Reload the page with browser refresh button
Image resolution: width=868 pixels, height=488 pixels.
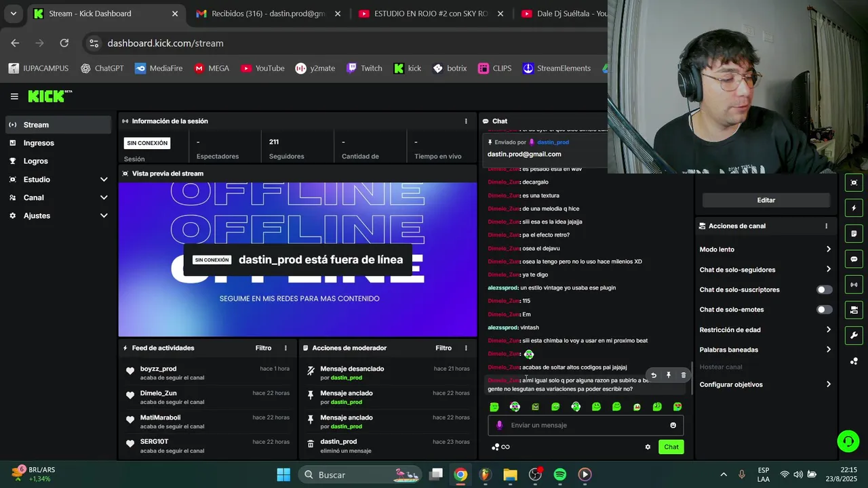pos(64,43)
